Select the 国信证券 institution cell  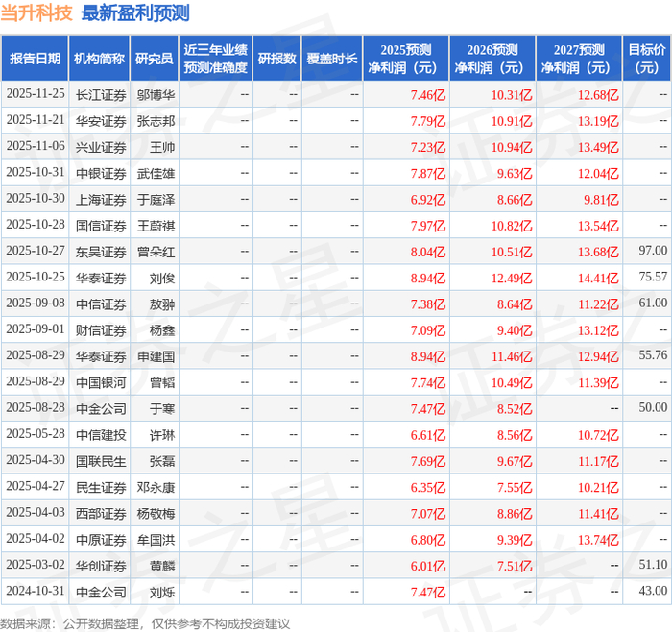click(x=101, y=226)
